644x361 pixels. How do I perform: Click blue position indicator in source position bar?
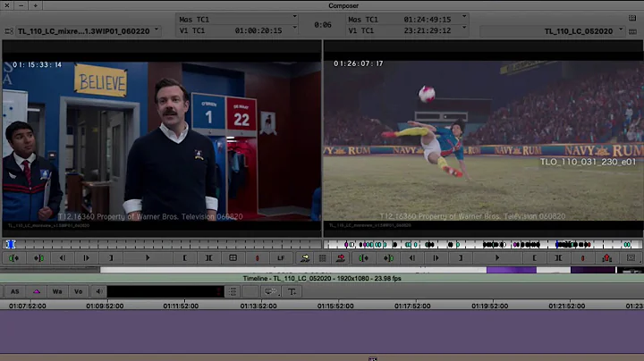tap(10, 245)
